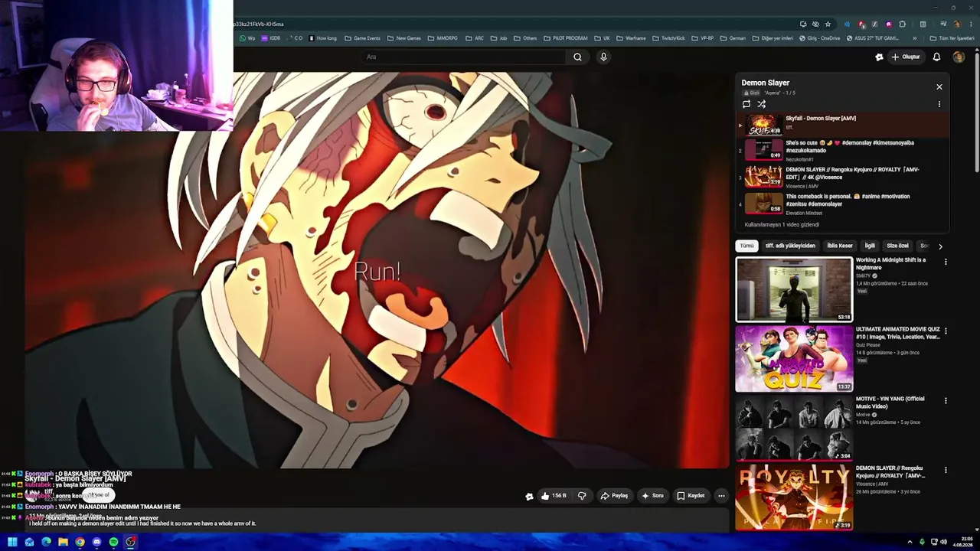Open Discord from the taskbar
980x551 pixels.
tap(96, 542)
